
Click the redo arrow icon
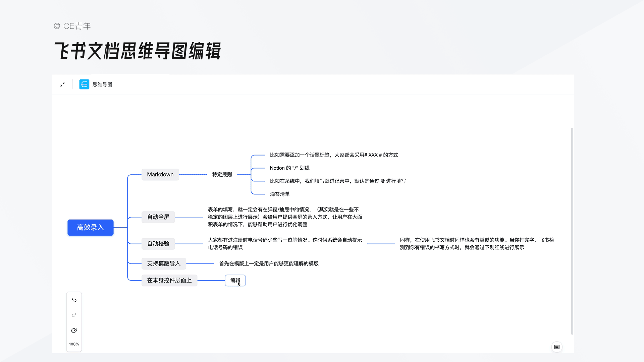[74, 315]
